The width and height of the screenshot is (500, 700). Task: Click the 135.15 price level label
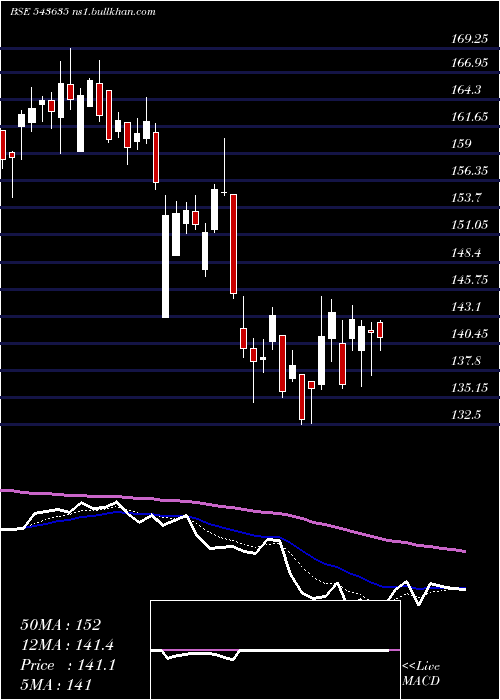pos(469,387)
